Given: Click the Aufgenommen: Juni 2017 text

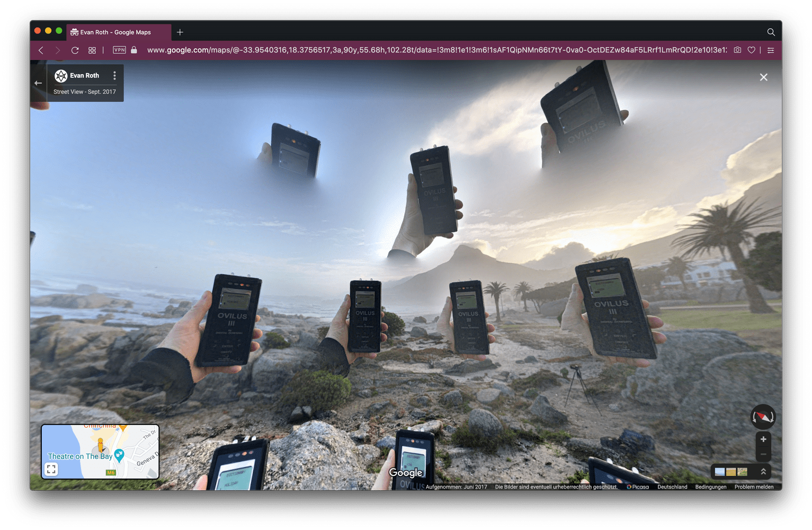Looking at the screenshot, I should point(457,487).
